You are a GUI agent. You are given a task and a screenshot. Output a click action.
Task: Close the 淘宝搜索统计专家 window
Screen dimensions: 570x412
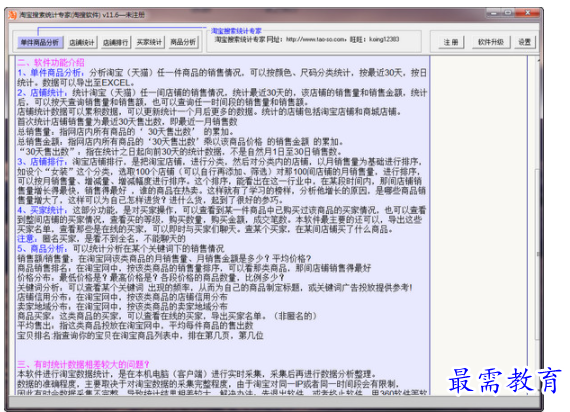pos(527,13)
